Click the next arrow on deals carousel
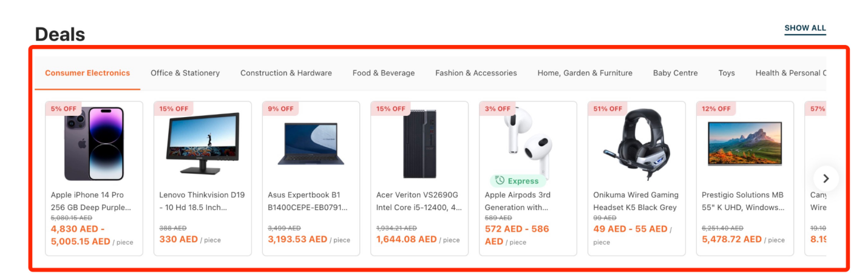This screenshot has width=868, height=278. [x=826, y=178]
